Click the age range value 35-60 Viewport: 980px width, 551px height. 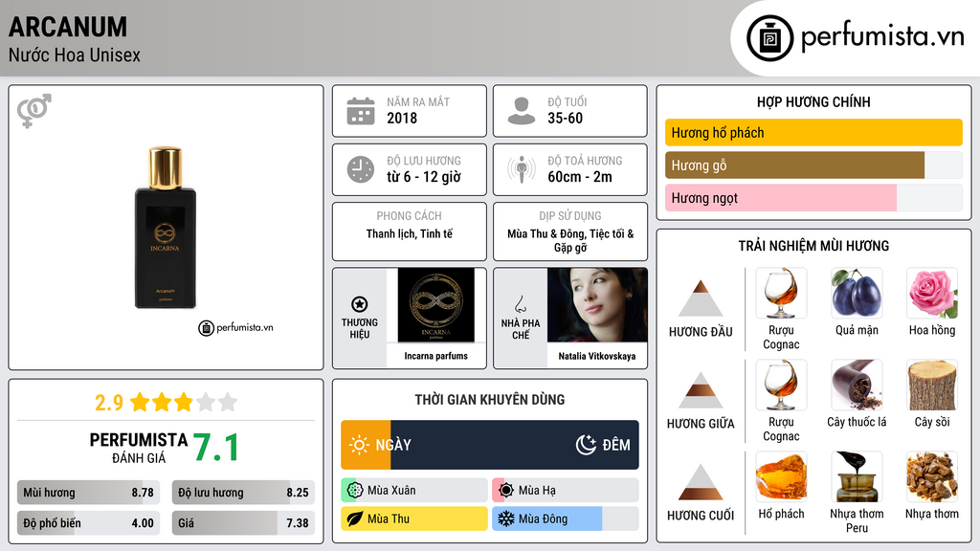[x=565, y=118]
